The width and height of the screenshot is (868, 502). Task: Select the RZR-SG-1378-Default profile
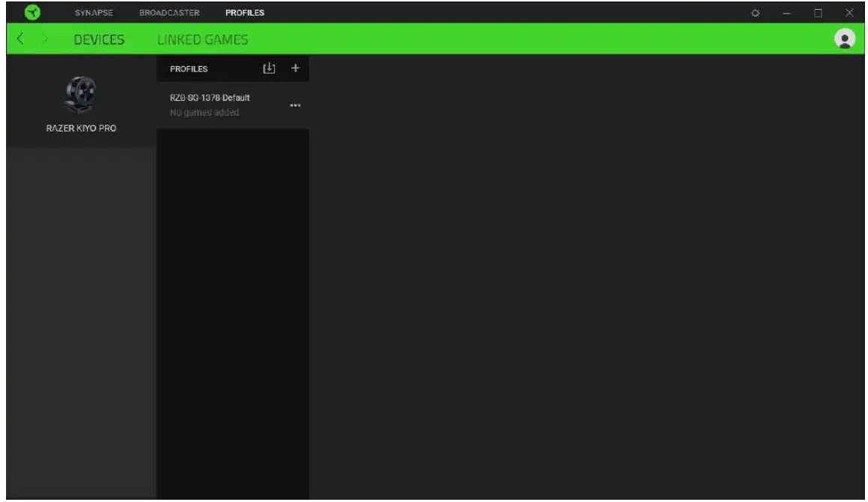210,98
